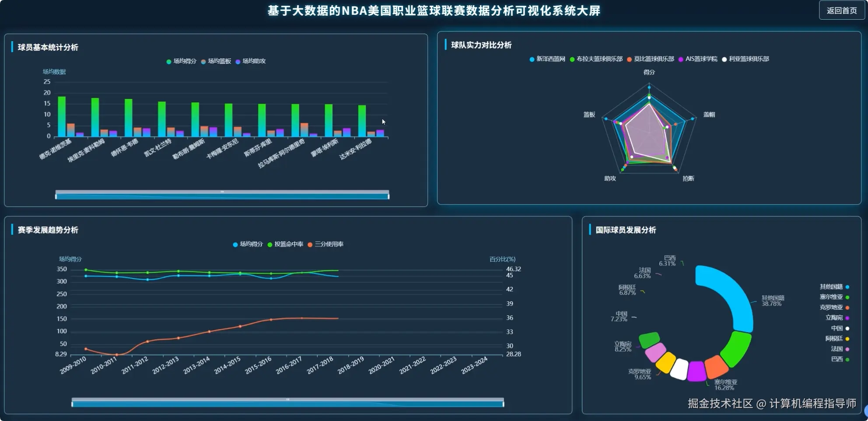Viewport: 868px width, 421px height.
Task: Click the 利亚篮球俱乐部 white legend icon
Action: tap(724, 59)
